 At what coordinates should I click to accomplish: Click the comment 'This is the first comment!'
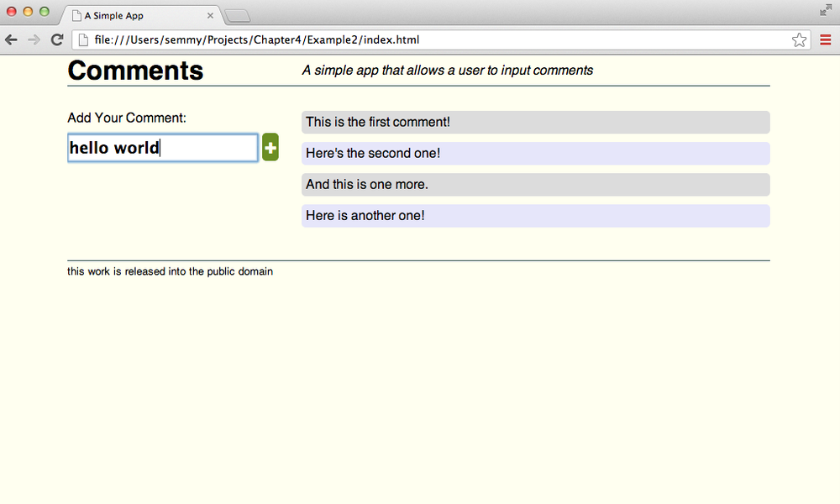point(535,122)
